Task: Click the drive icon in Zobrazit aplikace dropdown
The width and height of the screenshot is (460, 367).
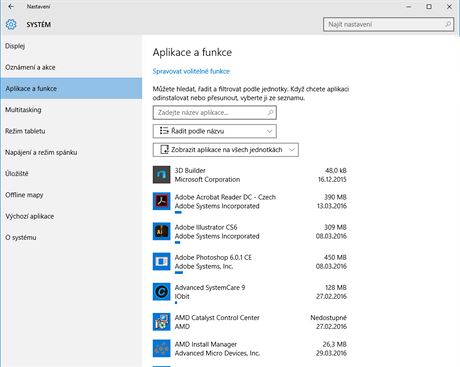Action: click(x=164, y=150)
